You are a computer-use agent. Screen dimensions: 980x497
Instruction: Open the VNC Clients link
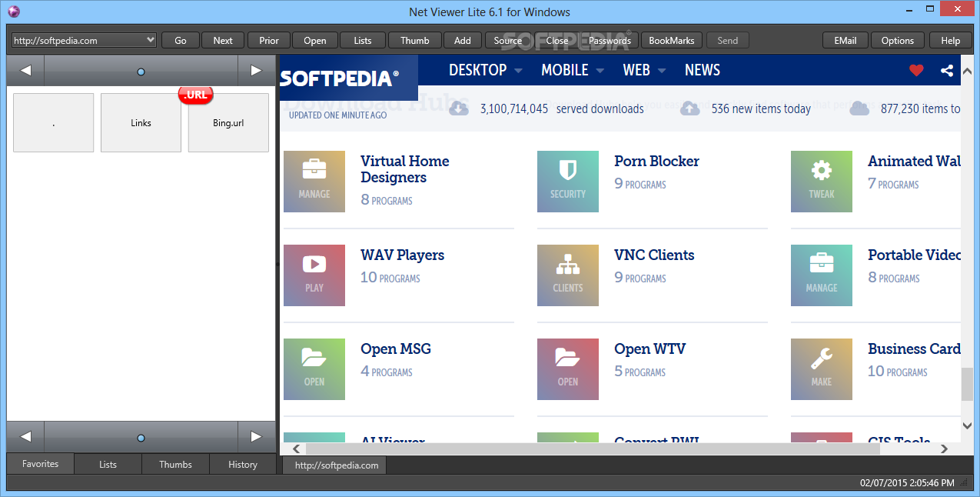[654, 255]
